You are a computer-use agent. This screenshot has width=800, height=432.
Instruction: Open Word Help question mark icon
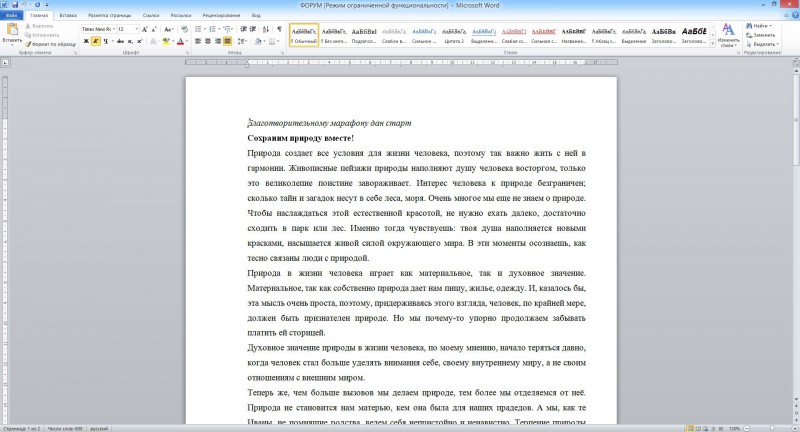pyautogui.click(x=796, y=15)
